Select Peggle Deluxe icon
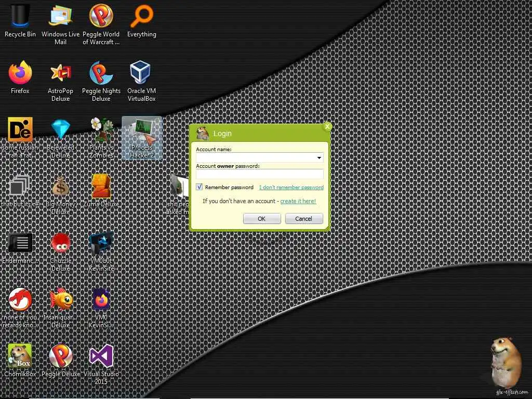The height and width of the screenshot is (399, 532). 60,361
